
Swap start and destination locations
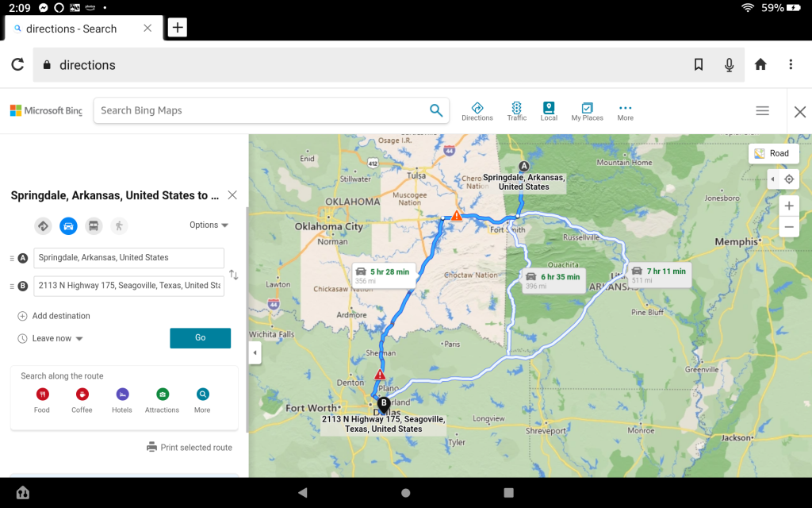point(233,275)
